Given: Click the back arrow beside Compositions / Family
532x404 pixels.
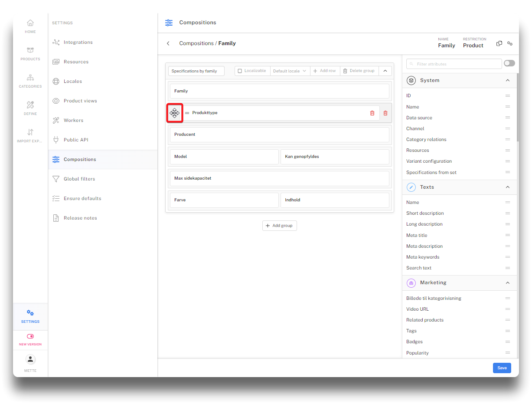Looking at the screenshot, I should pyautogui.click(x=168, y=43).
